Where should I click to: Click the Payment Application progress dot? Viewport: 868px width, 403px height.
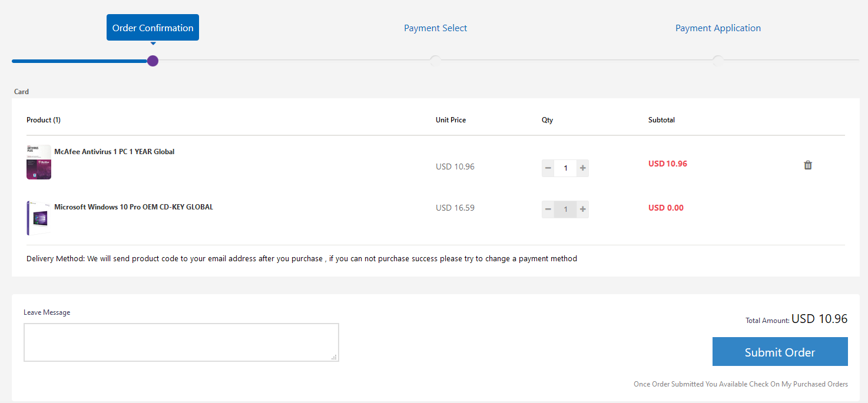718,61
